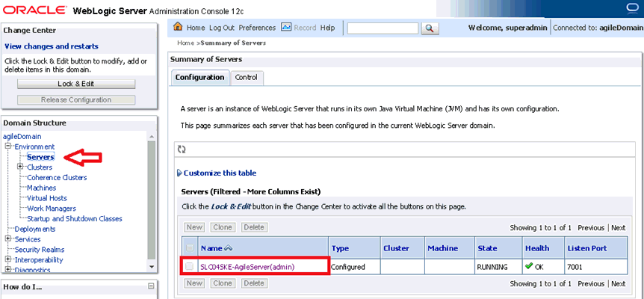Expand the Clusters tree node

tap(20, 167)
